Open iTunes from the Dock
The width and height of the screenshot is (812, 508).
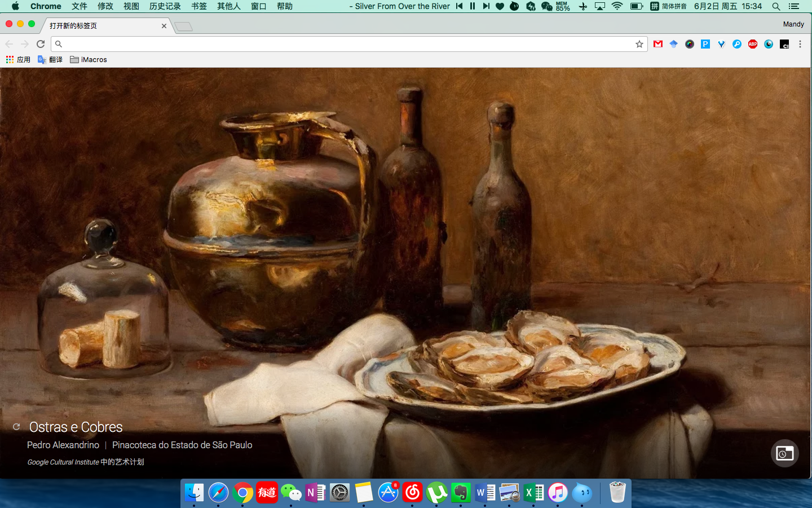(558, 493)
